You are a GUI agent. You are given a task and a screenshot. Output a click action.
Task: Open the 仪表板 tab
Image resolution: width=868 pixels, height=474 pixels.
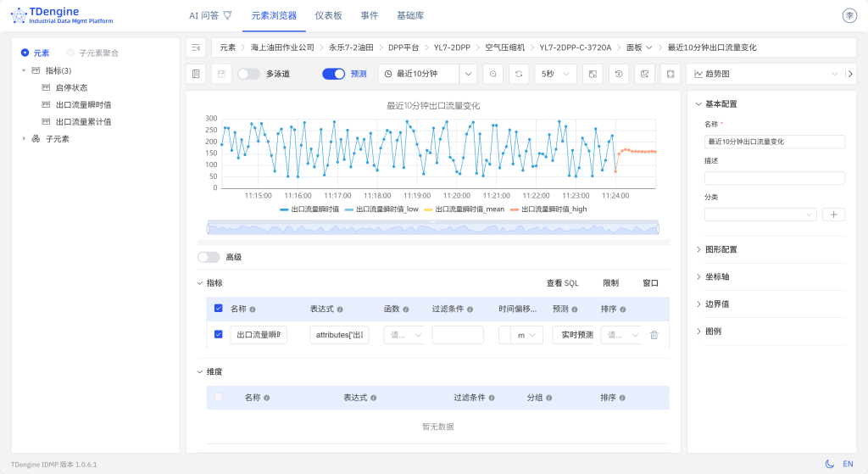pos(328,15)
